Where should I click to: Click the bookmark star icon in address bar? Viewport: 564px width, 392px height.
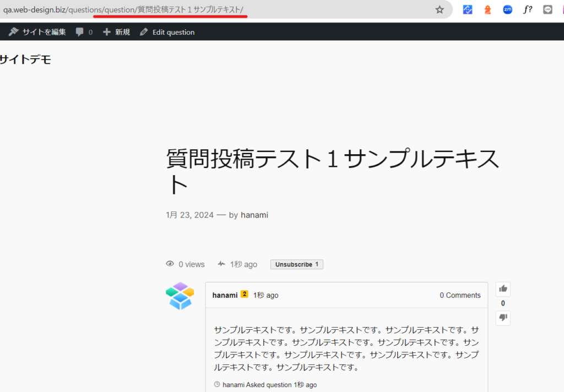[x=440, y=9]
